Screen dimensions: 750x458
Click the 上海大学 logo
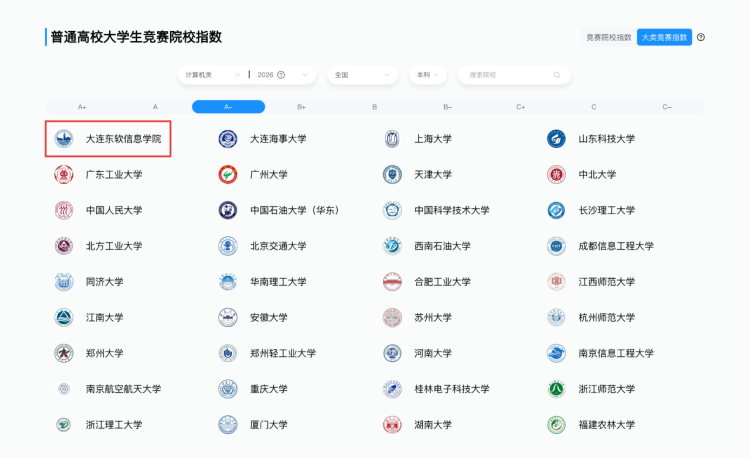point(392,139)
